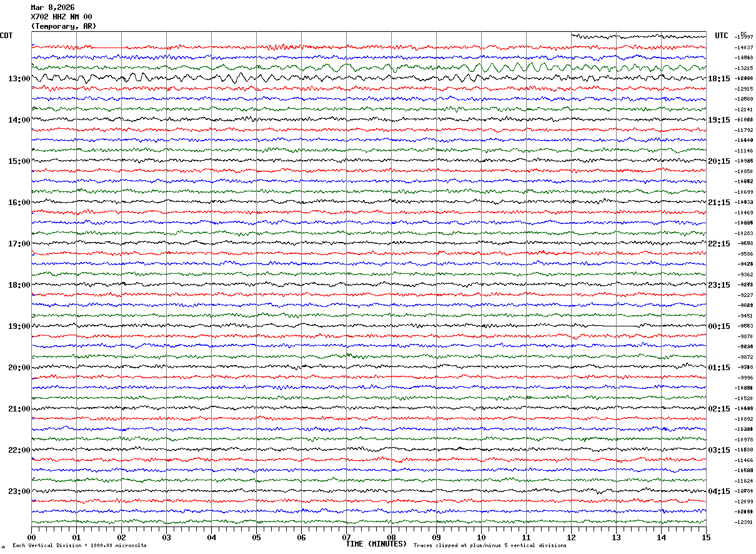
Task: Click the "18:15" UTC time label
Action: point(719,79)
